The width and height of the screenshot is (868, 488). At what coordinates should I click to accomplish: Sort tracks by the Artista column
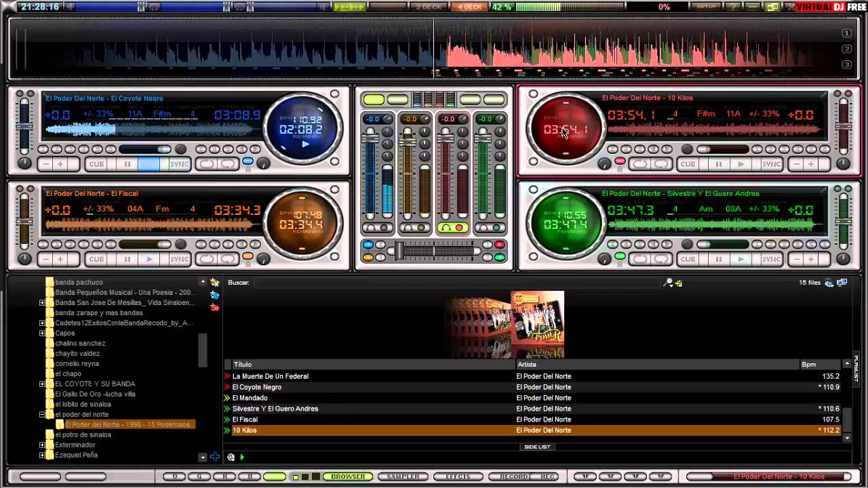pyautogui.click(x=658, y=364)
